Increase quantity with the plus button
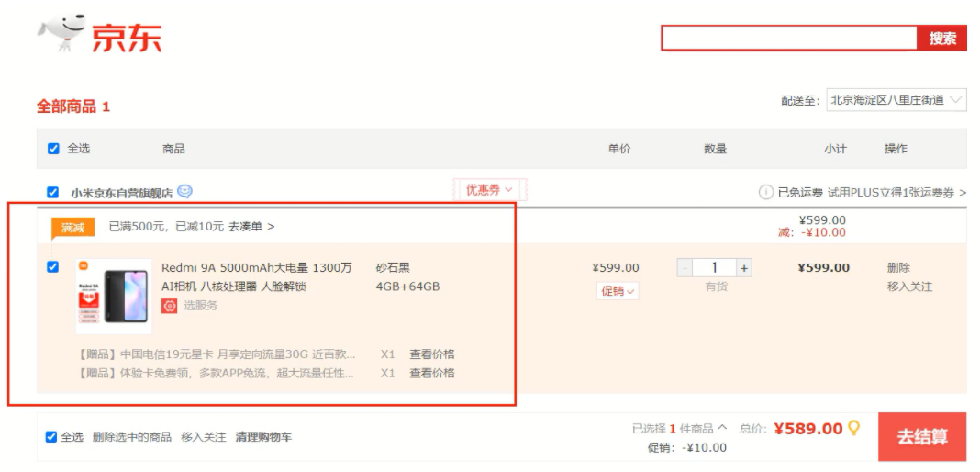Image resolution: width=980 pixels, height=472 pixels. point(744,268)
